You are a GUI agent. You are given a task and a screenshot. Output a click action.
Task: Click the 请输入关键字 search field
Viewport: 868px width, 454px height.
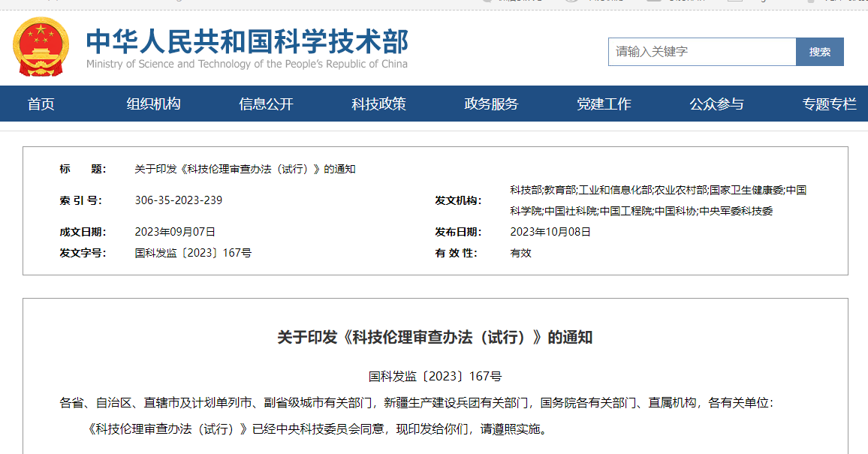coord(701,52)
